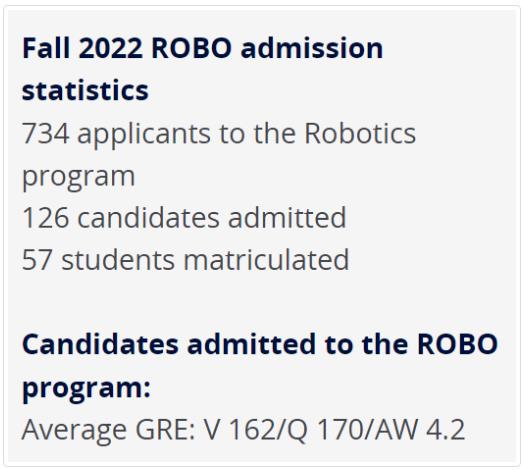Click the number 126
This screenshot has height=470, width=524.
(46, 218)
